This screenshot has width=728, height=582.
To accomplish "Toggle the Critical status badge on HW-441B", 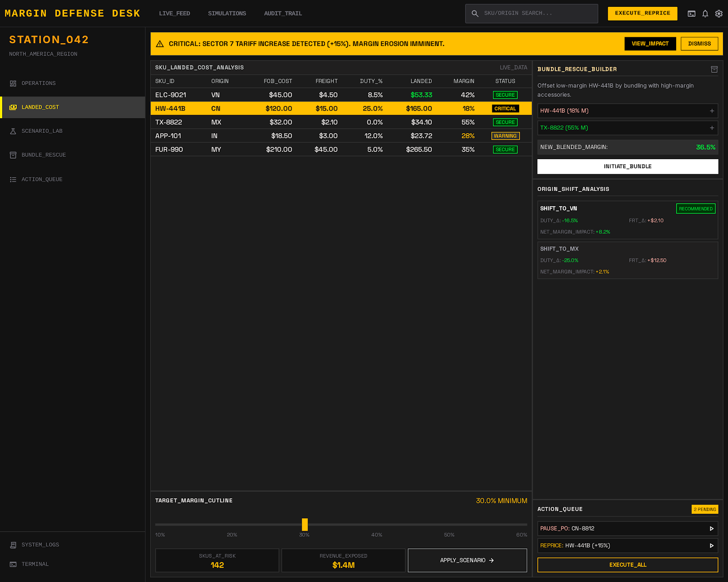I will [x=505, y=108].
